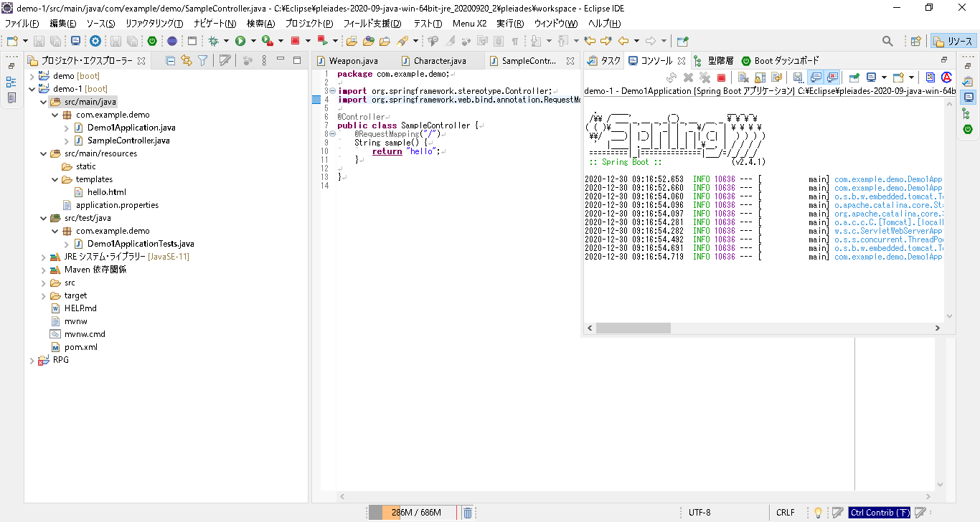Open the プロジェクト(P) menu
This screenshot has height=522, width=980.
coord(308,24)
